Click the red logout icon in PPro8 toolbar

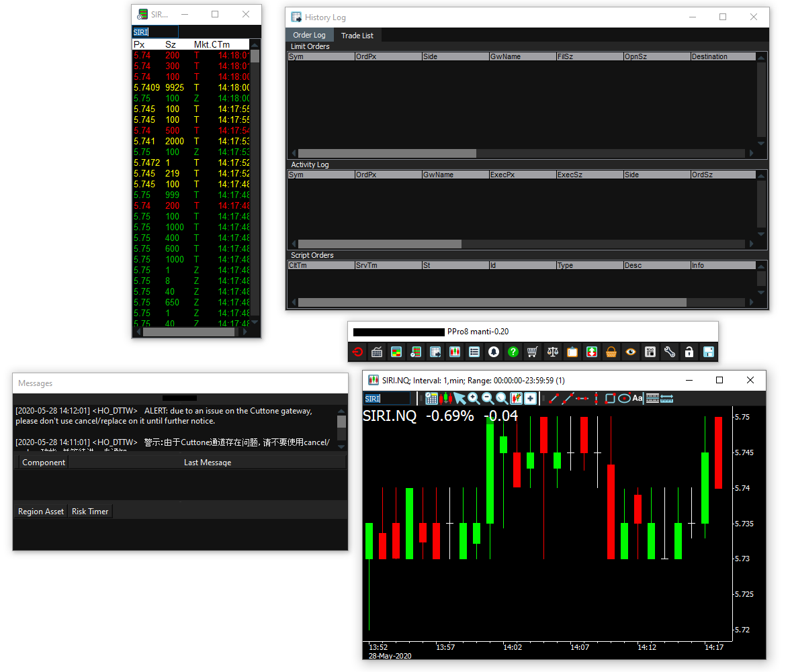[x=357, y=352]
